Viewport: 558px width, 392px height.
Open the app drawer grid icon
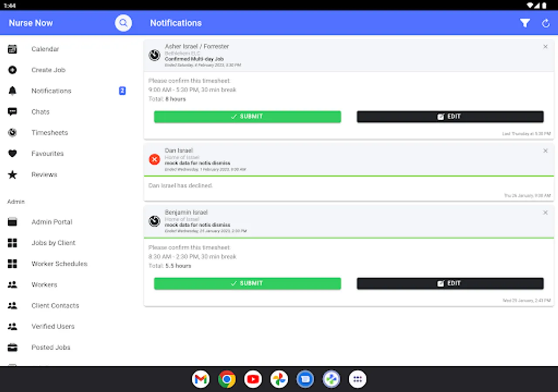coord(357,379)
